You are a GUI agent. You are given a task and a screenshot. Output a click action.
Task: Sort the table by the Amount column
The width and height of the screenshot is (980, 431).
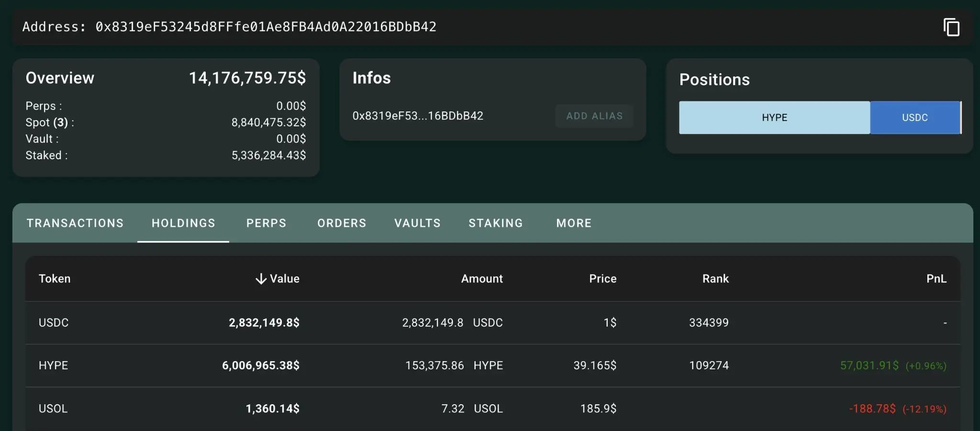coord(481,278)
